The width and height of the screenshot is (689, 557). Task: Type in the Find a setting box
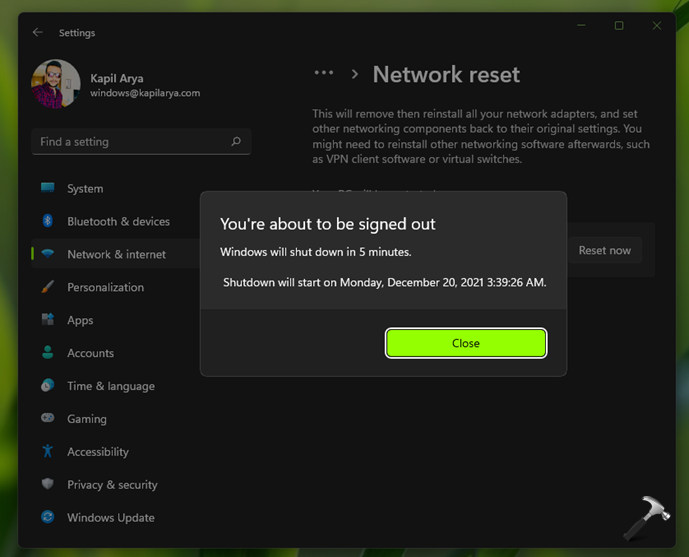(130, 142)
